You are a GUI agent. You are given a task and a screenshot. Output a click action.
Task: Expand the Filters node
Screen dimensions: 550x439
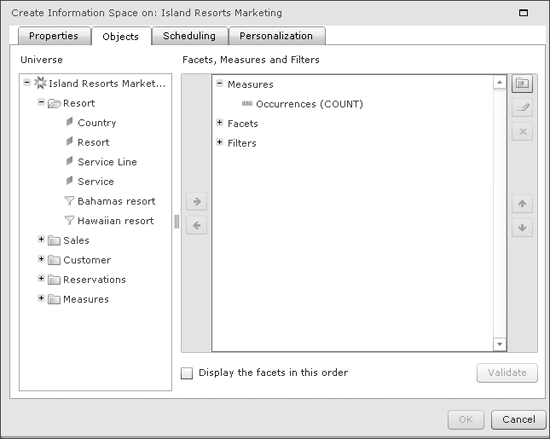click(220, 142)
